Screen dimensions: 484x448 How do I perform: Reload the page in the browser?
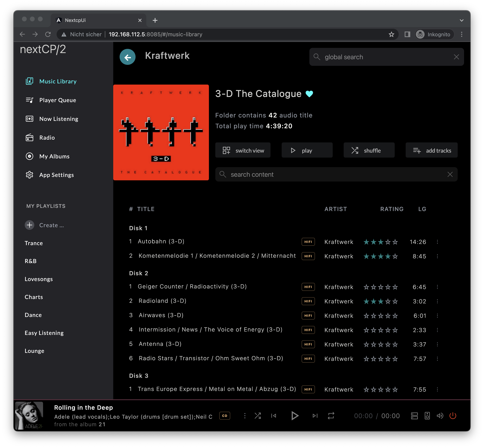pyautogui.click(x=48, y=34)
